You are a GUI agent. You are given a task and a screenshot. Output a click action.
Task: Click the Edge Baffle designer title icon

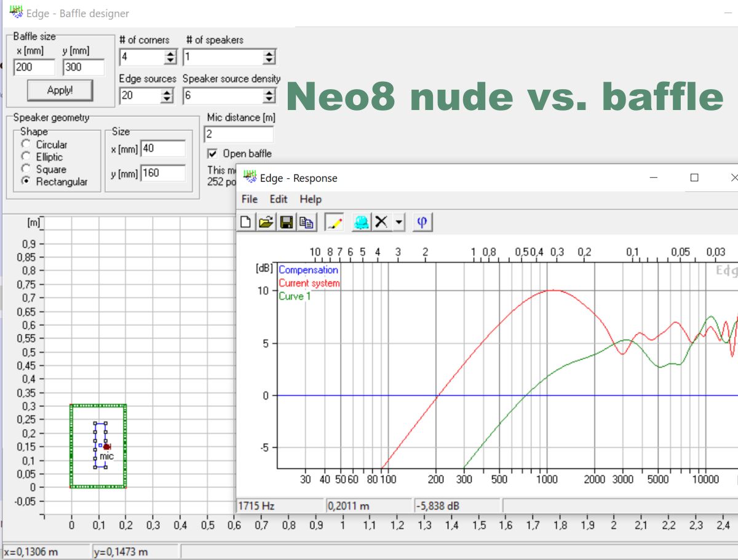click(17, 12)
